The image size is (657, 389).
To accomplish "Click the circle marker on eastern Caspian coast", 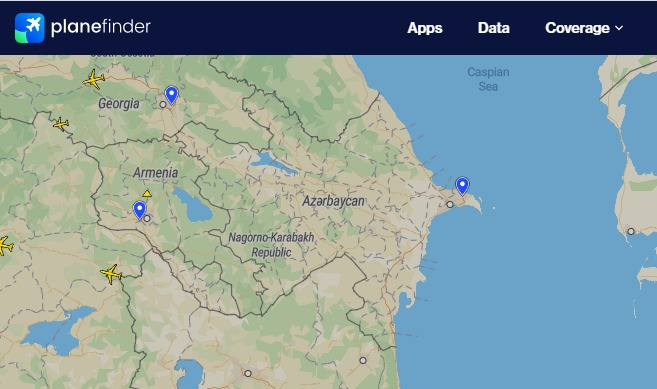I will [x=631, y=231].
